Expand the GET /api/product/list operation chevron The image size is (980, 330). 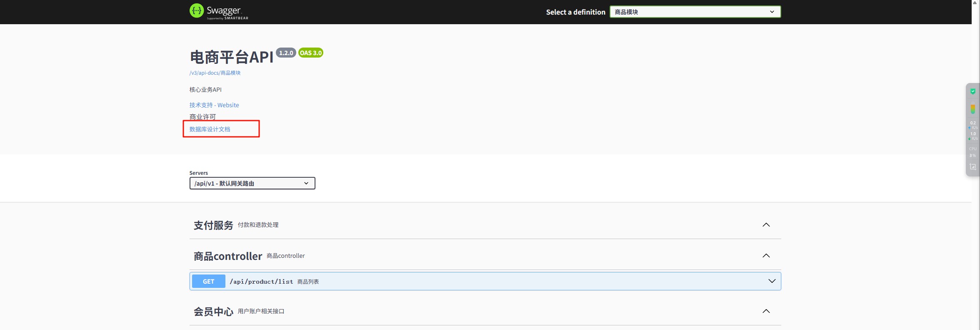[772, 281]
